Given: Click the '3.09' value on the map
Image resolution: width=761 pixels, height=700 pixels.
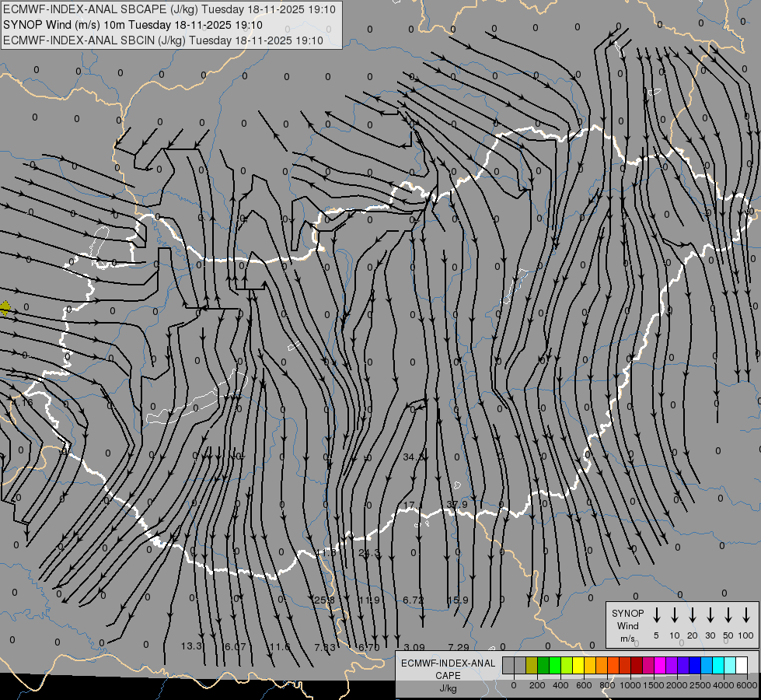Looking at the screenshot, I should 414,648.
